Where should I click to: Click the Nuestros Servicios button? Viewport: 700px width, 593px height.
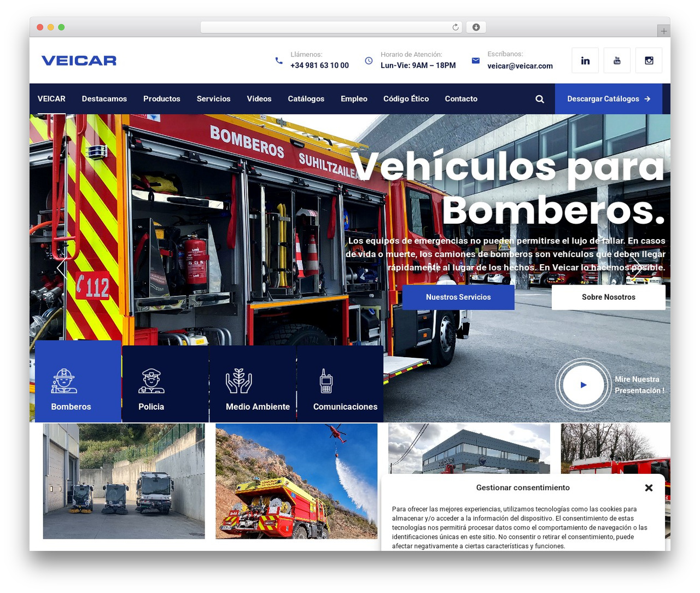point(458,298)
